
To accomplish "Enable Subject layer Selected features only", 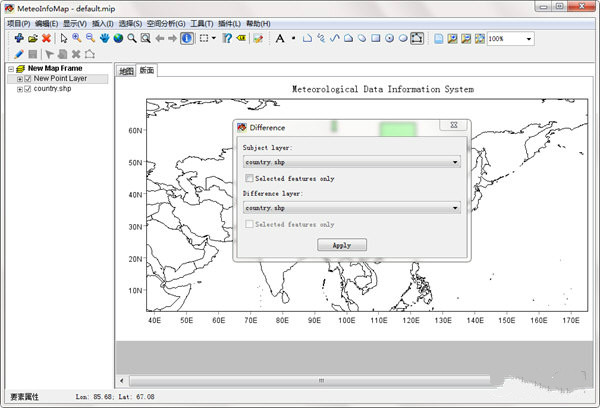I will click(x=249, y=178).
